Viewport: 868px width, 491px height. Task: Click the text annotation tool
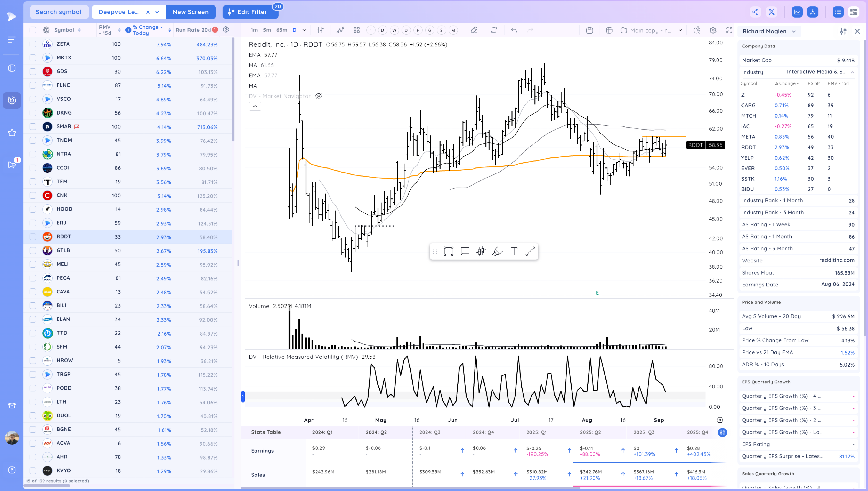tap(514, 251)
